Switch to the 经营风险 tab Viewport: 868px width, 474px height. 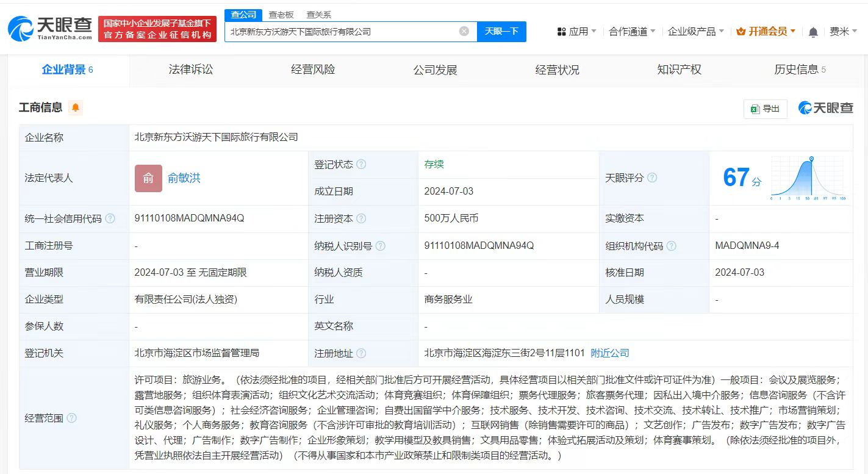313,70
